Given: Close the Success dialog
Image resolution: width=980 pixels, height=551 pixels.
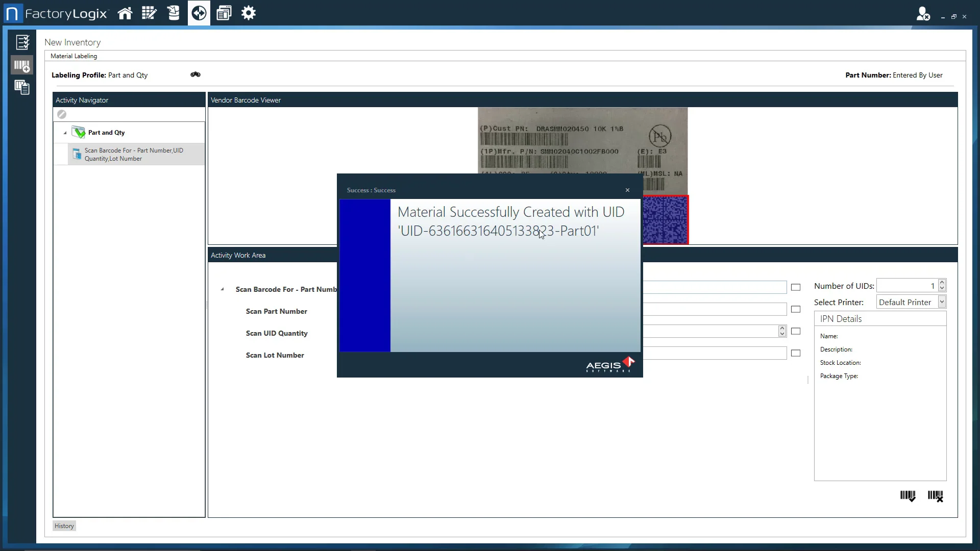Looking at the screenshot, I should tap(627, 190).
